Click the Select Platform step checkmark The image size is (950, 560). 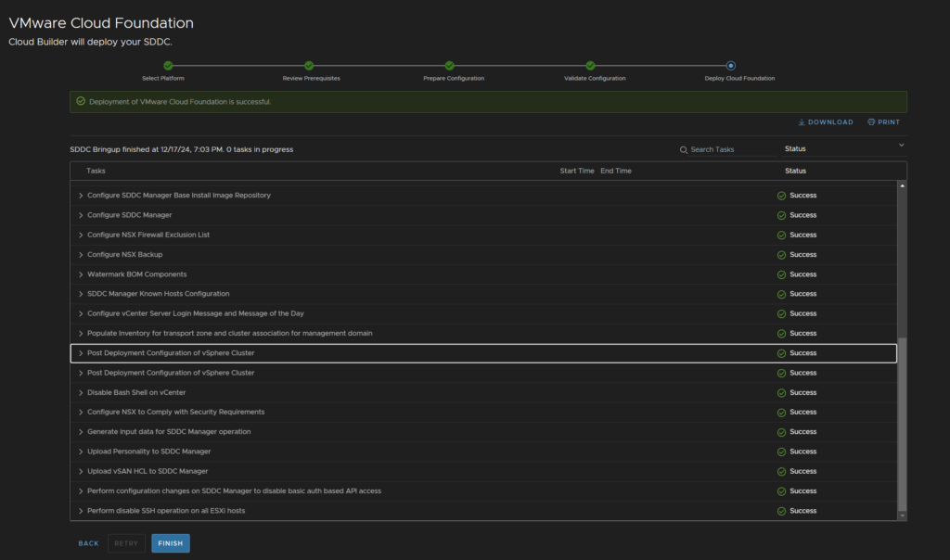[168, 66]
